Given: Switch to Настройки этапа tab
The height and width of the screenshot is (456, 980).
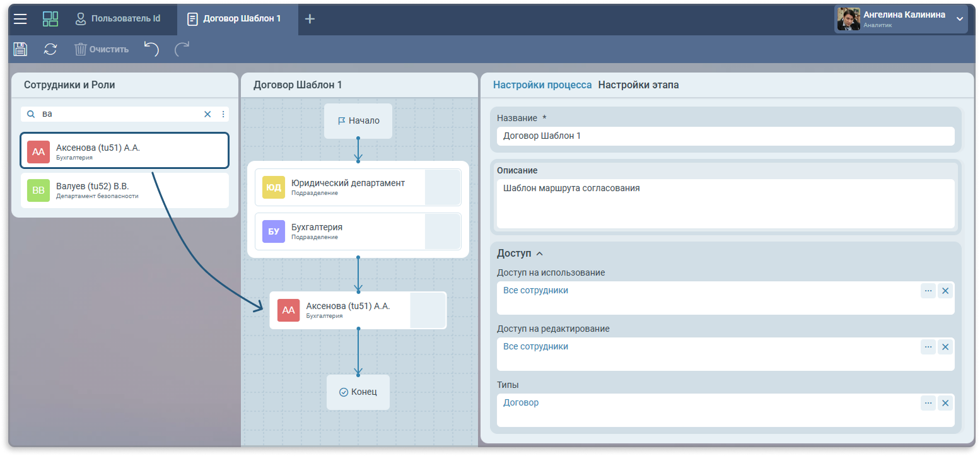Looking at the screenshot, I should pyautogui.click(x=638, y=85).
